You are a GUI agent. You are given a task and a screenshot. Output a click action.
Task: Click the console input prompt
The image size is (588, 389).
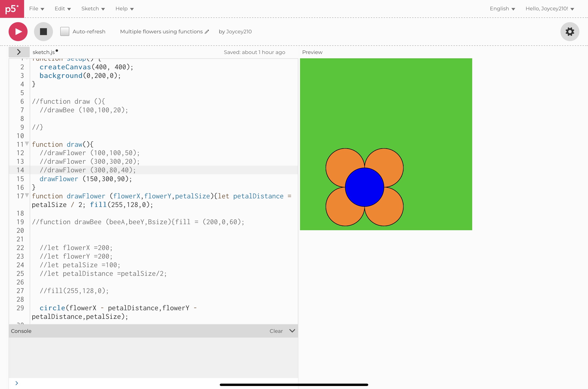pos(153,383)
